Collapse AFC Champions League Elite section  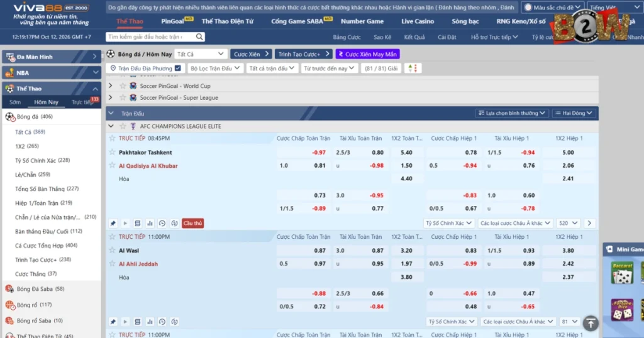tap(111, 126)
